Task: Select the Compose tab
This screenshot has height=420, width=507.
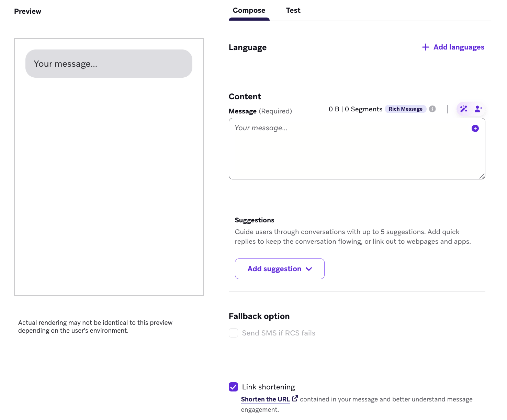Action: pos(249,10)
